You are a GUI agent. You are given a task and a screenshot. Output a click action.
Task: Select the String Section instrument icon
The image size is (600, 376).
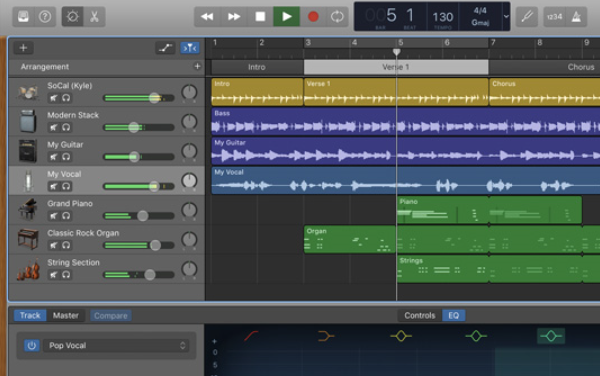tap(28, 269)
